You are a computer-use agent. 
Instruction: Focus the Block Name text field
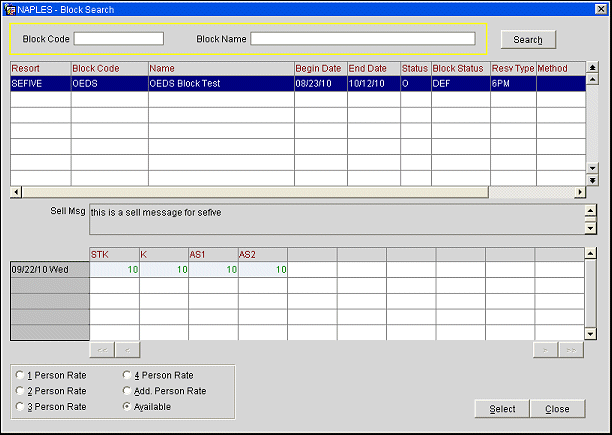tap(362, 39)
